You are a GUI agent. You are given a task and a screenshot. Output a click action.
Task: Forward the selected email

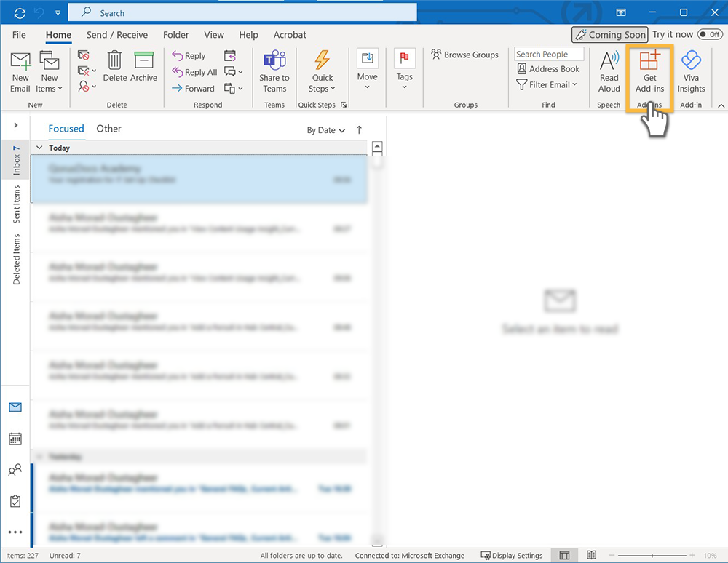pyautogui.click(x=193, y=88)
